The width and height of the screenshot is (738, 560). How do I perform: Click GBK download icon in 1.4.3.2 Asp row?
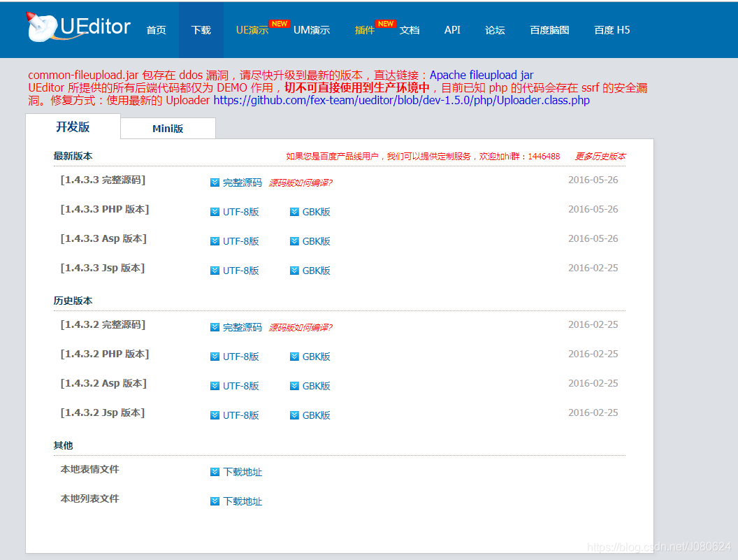(294, 386)
